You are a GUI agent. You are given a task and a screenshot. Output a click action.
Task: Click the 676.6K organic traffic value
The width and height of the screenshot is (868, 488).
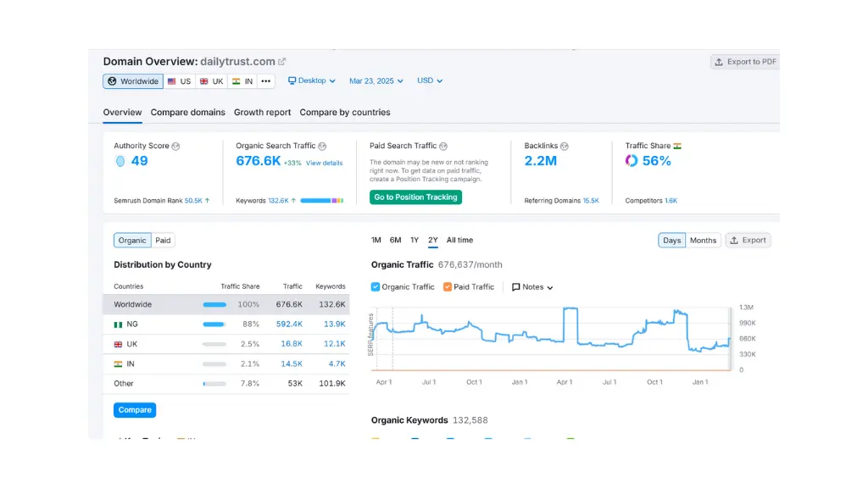(x=258, y=161)
